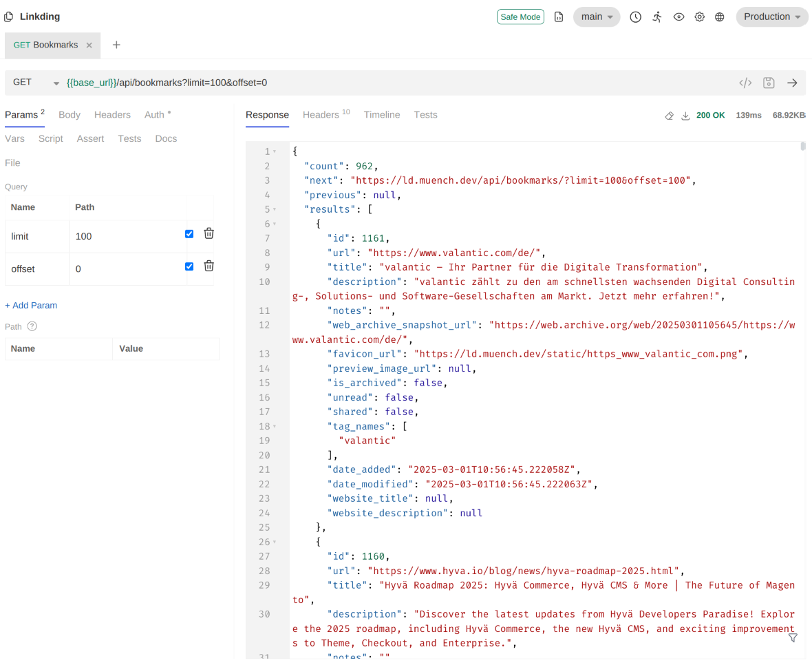Click the "valantic" tag value on line 19

pyautogui.click(x=367, y=441)
